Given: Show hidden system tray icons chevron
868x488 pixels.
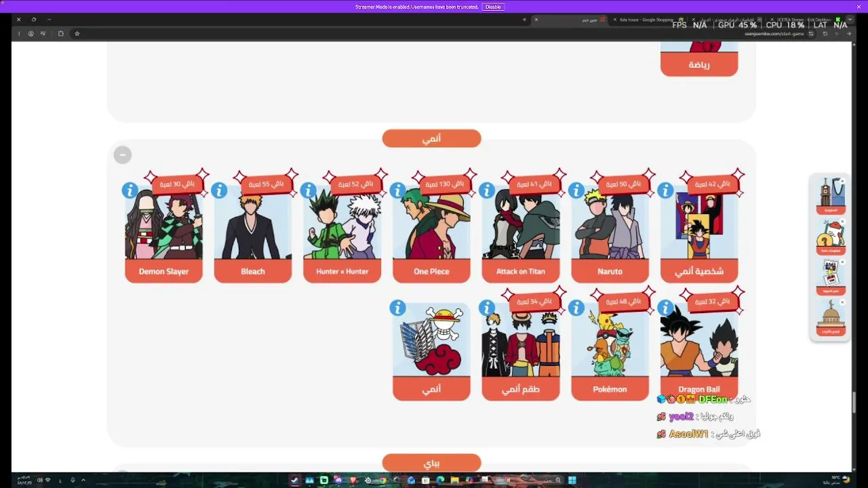Looking at the screenshot, I should [x=83, y=481].
